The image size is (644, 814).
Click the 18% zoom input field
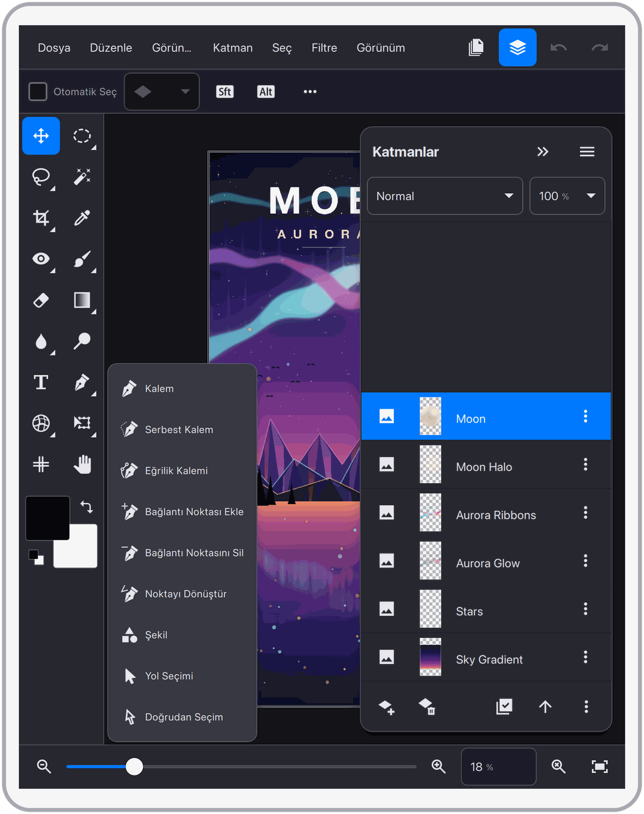[499, 767]
